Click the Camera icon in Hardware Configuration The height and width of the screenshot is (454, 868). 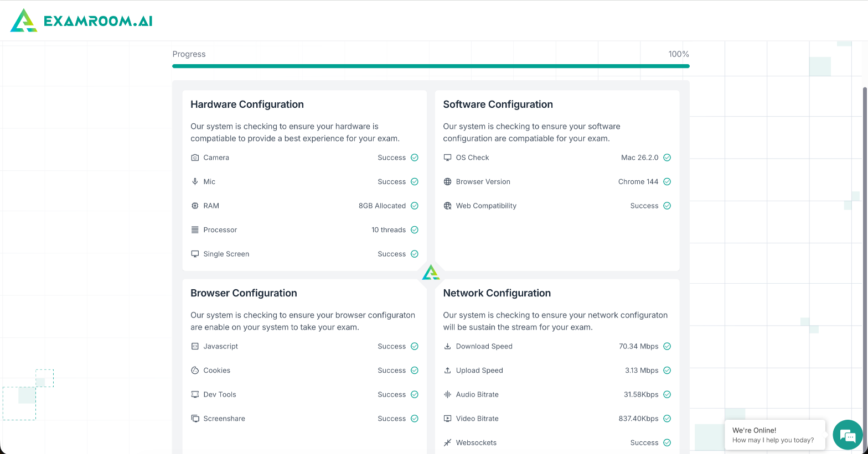(x=195, y=158)
